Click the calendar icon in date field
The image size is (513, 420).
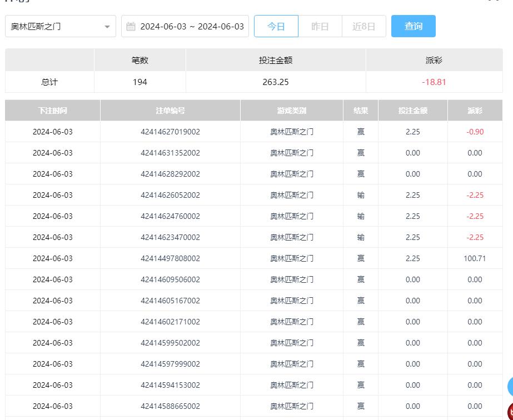coord(131,27)
